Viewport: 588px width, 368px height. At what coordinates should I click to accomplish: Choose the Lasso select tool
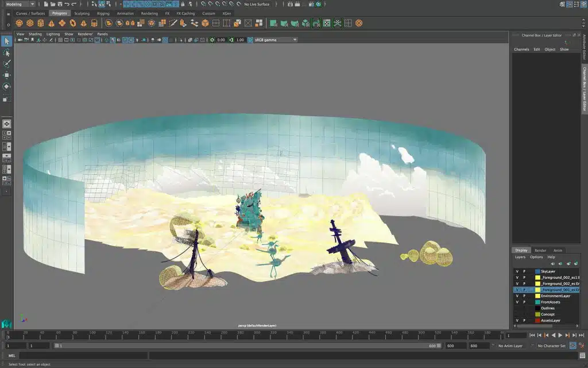6,53
